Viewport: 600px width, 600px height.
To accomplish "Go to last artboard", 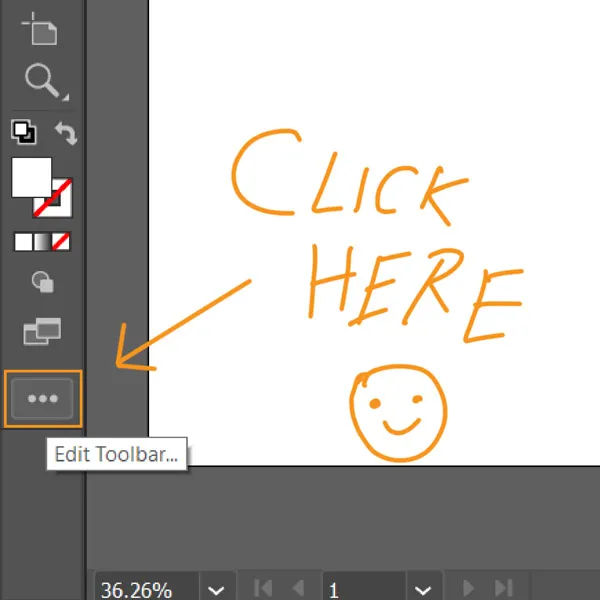I will (x=503, y=589).
